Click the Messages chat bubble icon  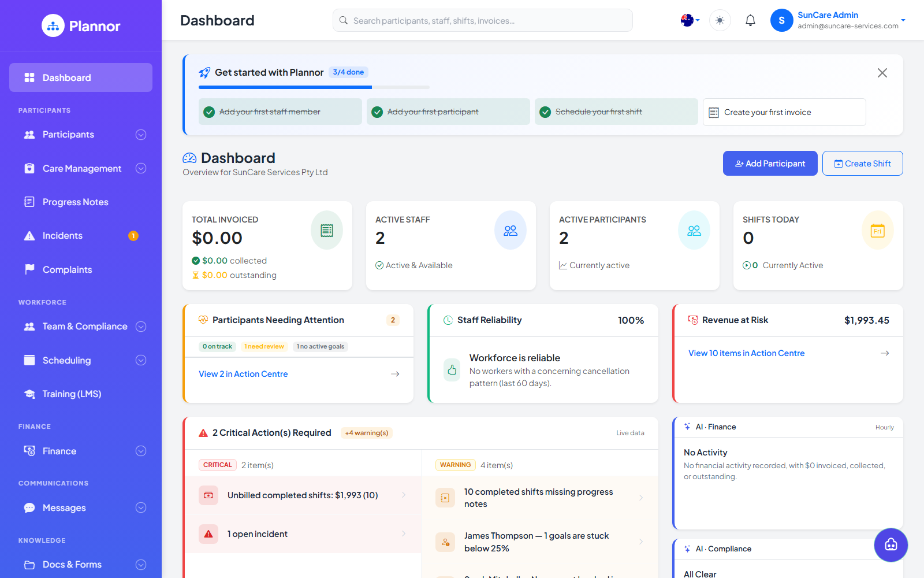29,507
